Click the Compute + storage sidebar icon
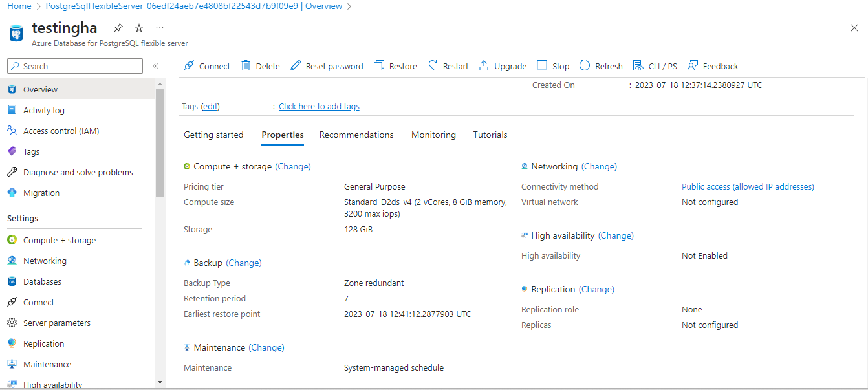 click(x=12, y=240)
